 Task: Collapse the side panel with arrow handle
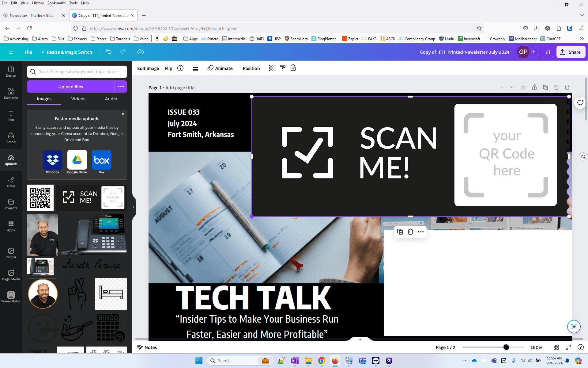134,207
